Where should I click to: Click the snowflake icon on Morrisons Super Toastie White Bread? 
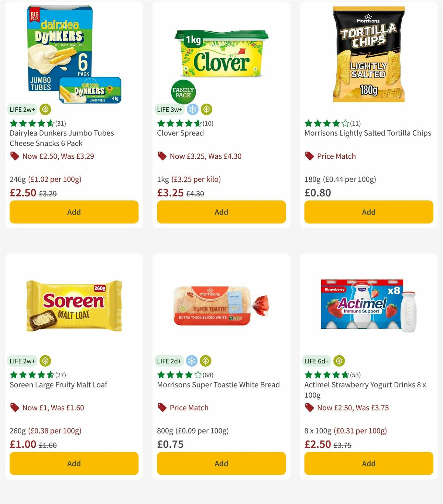[192, 361]
